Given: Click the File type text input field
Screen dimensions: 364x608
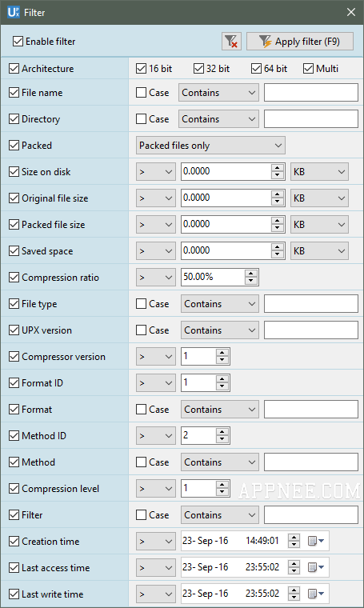Looking at the screenshot, I should pos(311,304).
